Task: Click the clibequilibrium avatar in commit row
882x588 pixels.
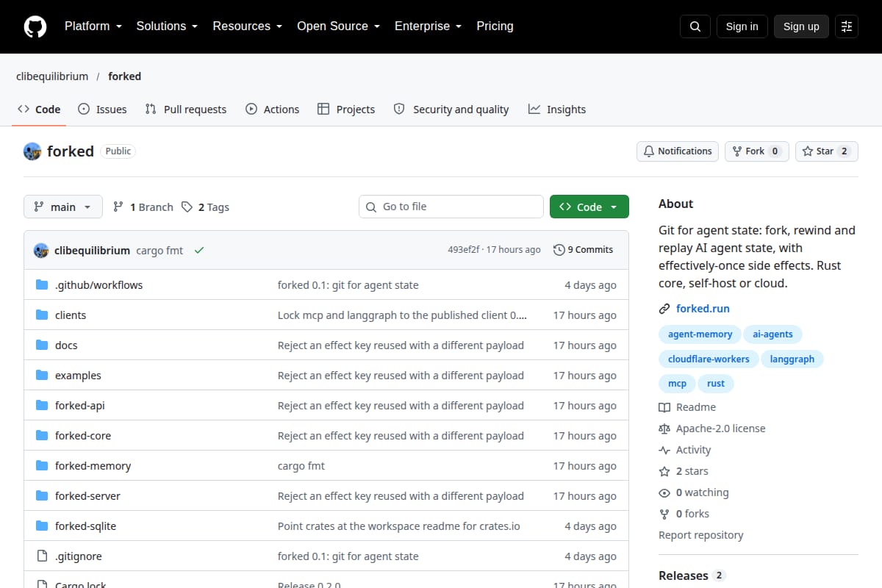Action: tap(41, 250)
